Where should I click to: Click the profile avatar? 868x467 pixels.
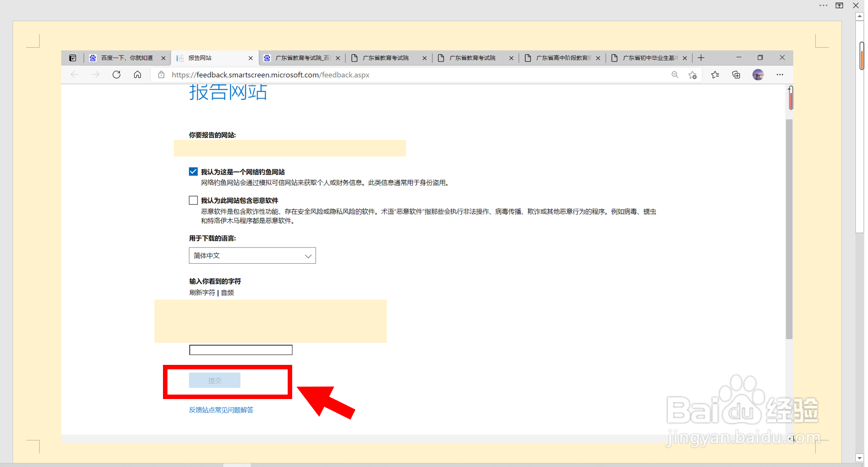click(x=758, y=75)
